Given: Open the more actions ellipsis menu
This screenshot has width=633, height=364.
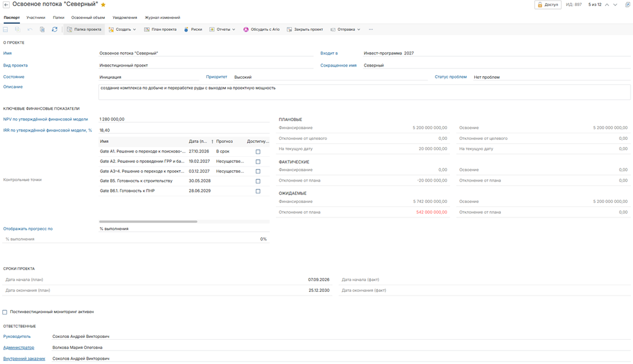Looking at the screenshot, I should [x=371, y=30].
